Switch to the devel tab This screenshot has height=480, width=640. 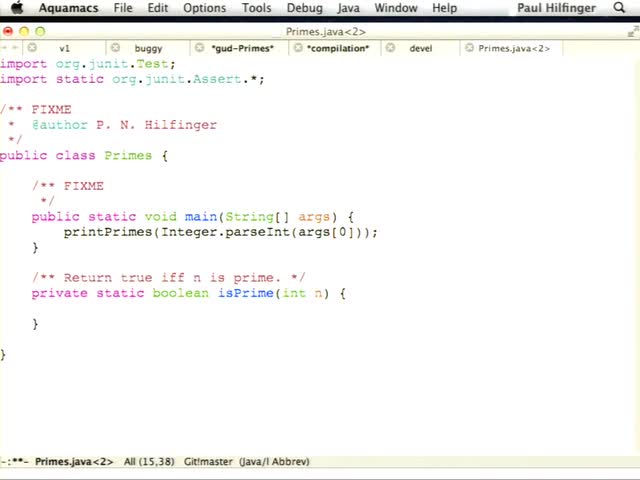421,48
